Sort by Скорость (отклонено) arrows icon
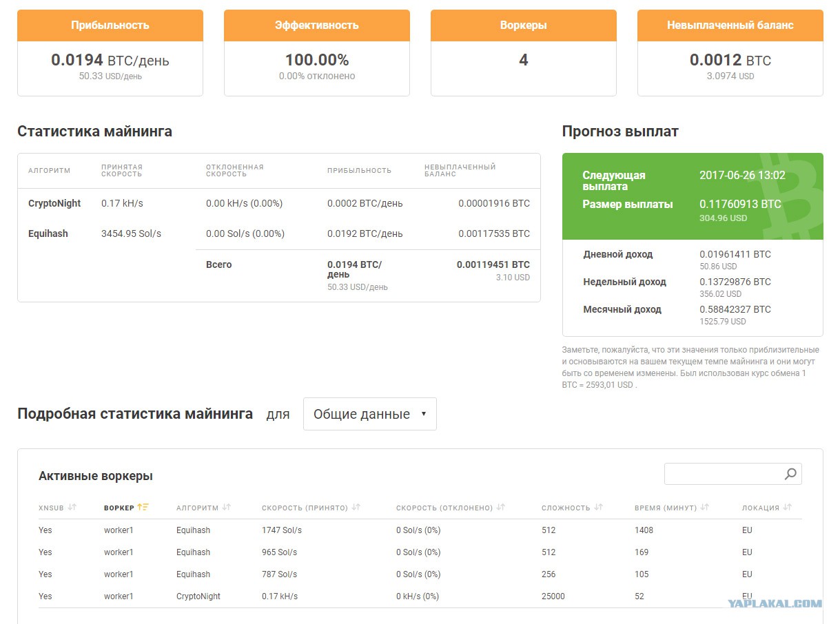 pyautogui.click(x=501, y=508)
